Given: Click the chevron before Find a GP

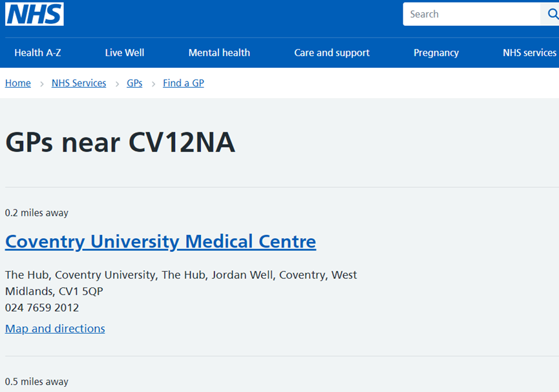Looking at the screenshot, I should (x=153, y=83).
